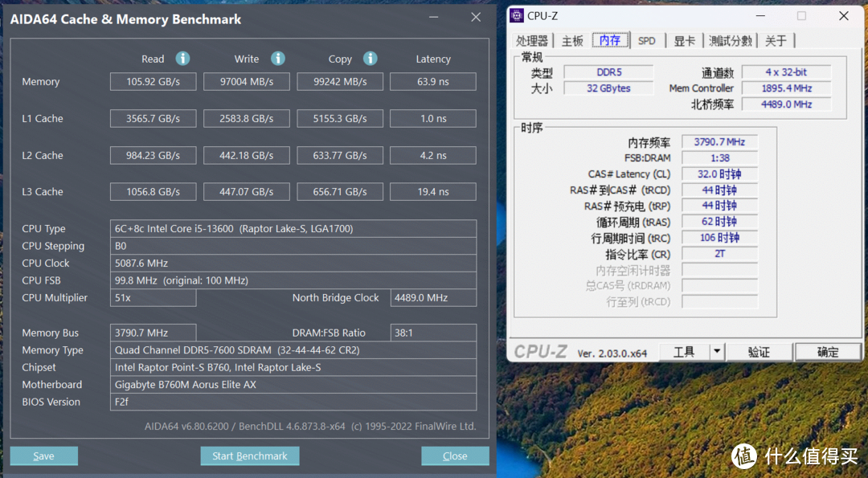Click the CPU Multiplier value 51x

pos(154,297)
